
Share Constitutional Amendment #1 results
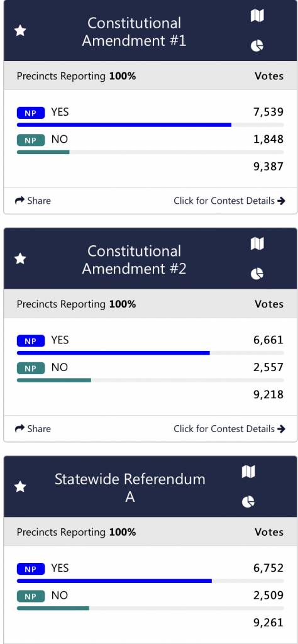click(33, 201)
